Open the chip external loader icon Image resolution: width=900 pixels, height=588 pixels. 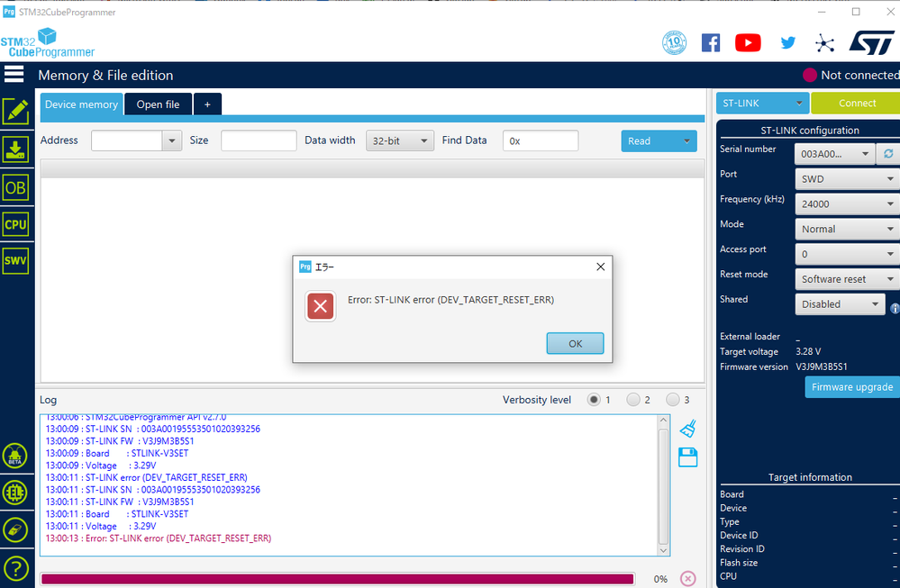pos(15,493)
